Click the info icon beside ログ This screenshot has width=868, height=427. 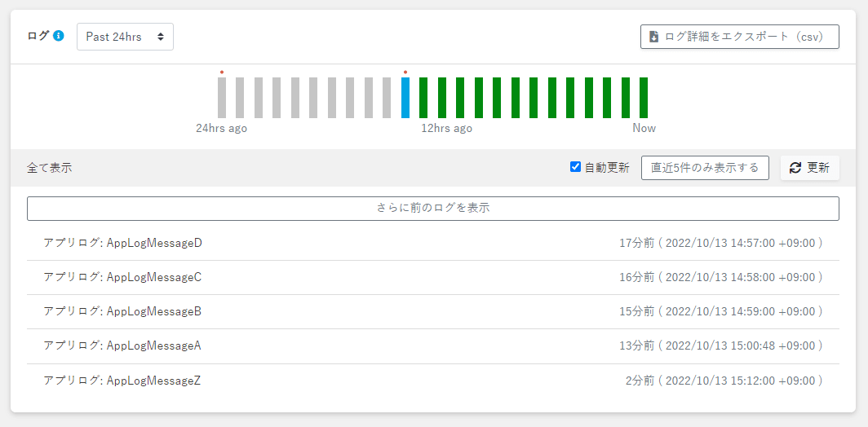pyautogui.click(x=59, y=36)
